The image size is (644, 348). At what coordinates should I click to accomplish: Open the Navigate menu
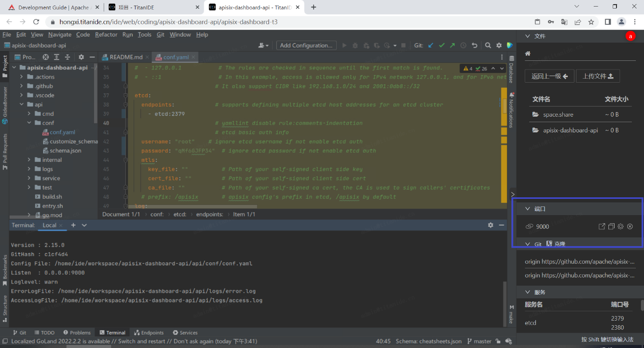click(60, 34)
